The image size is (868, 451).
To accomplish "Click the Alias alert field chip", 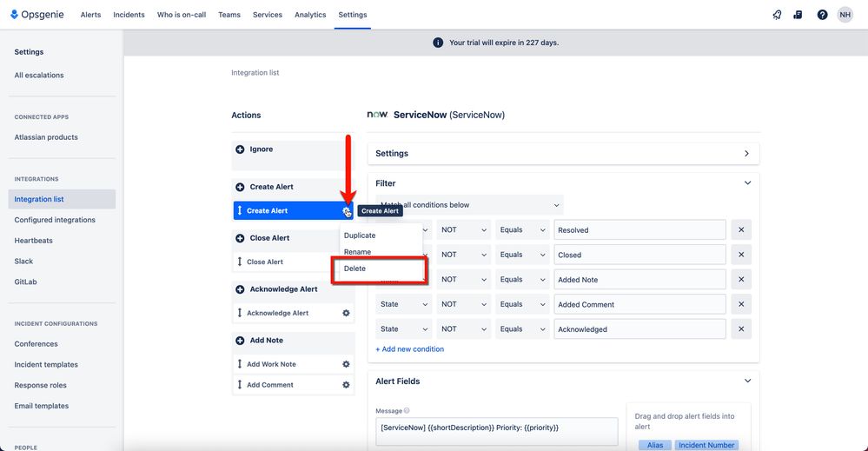I will [655, 445].
